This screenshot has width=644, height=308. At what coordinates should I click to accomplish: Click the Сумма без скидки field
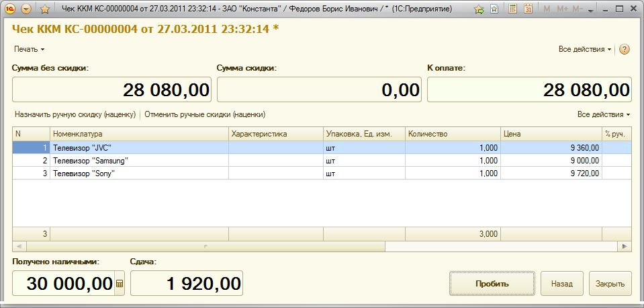111,89
